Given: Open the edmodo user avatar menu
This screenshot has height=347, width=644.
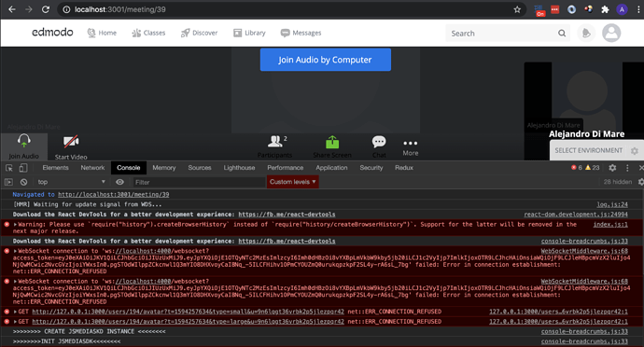Looking at the screenshot, I should (611, 33).
